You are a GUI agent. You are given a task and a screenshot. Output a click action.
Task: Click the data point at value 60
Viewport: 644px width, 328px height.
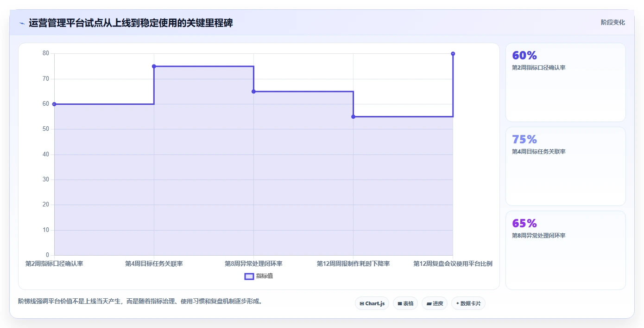[54, 104]
